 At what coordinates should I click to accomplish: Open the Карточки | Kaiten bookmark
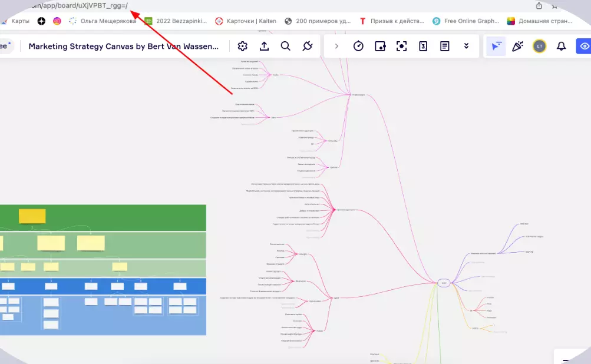point(246,21)
